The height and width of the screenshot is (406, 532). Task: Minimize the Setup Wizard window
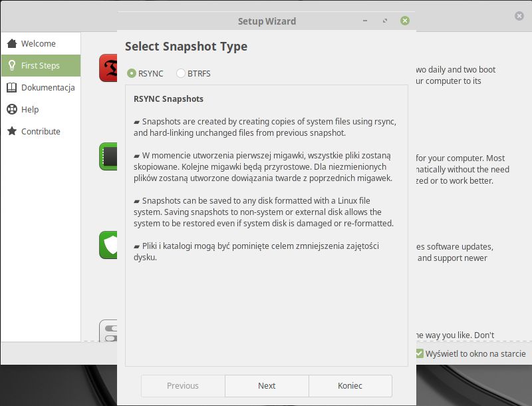tap(365, 21)
